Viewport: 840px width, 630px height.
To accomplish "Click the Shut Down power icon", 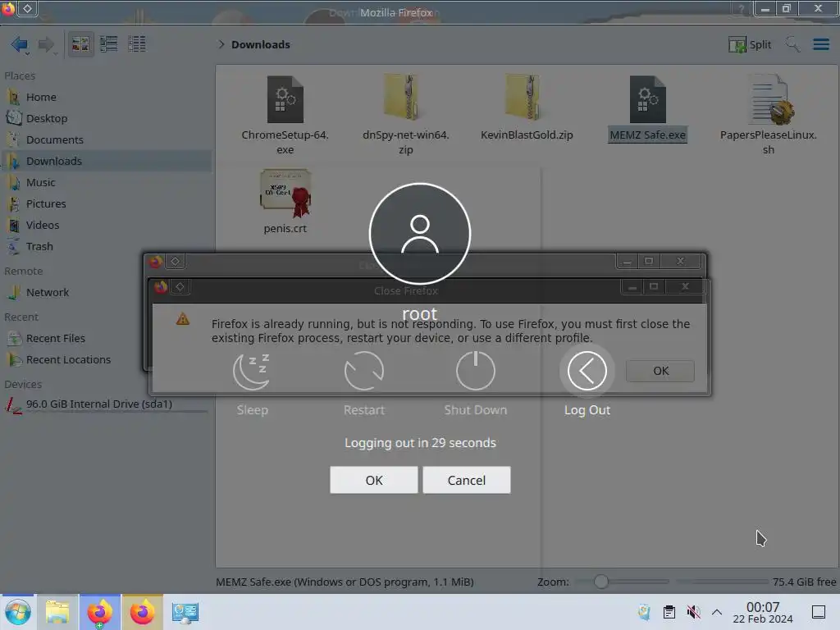I will point(475,371).
